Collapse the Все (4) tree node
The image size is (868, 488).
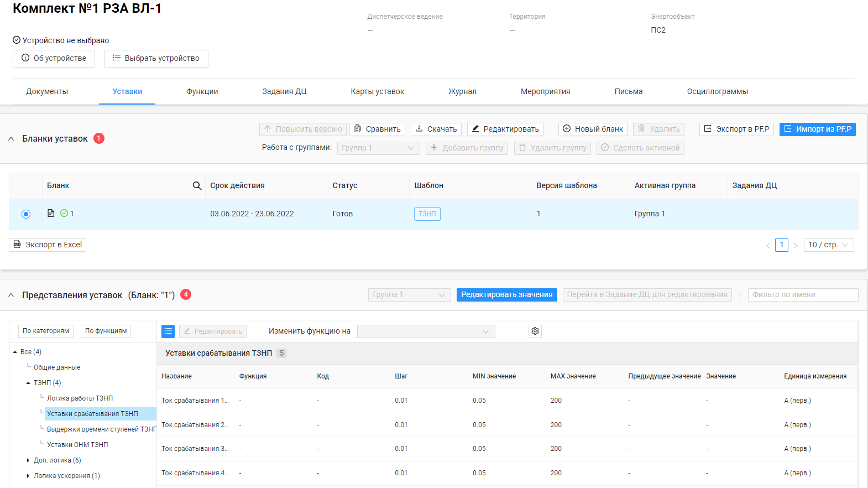click(15, 352)
